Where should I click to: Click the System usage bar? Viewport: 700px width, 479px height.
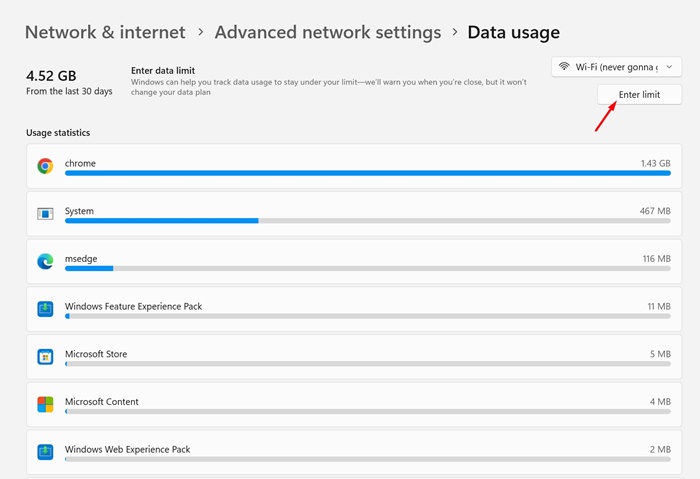[367, 221]
